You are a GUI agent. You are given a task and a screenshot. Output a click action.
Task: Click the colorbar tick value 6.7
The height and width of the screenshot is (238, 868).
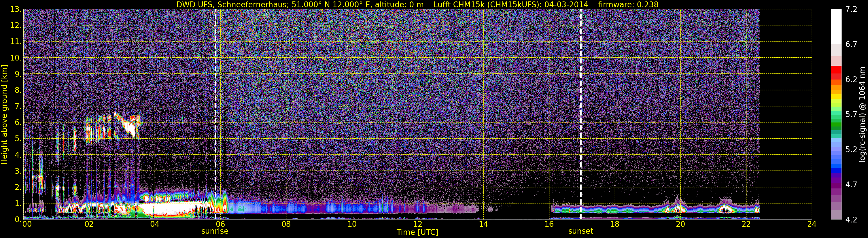click(x=851, y=44)
